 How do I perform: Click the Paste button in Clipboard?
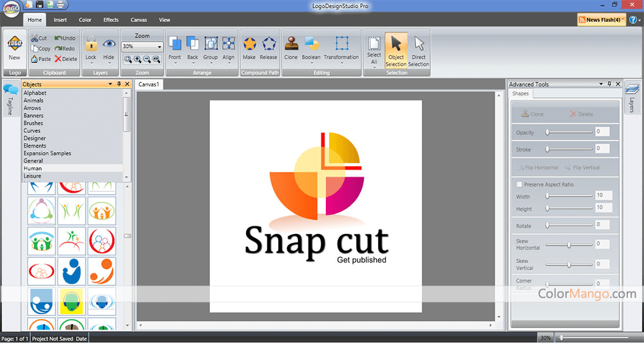(x=41, y=59)
